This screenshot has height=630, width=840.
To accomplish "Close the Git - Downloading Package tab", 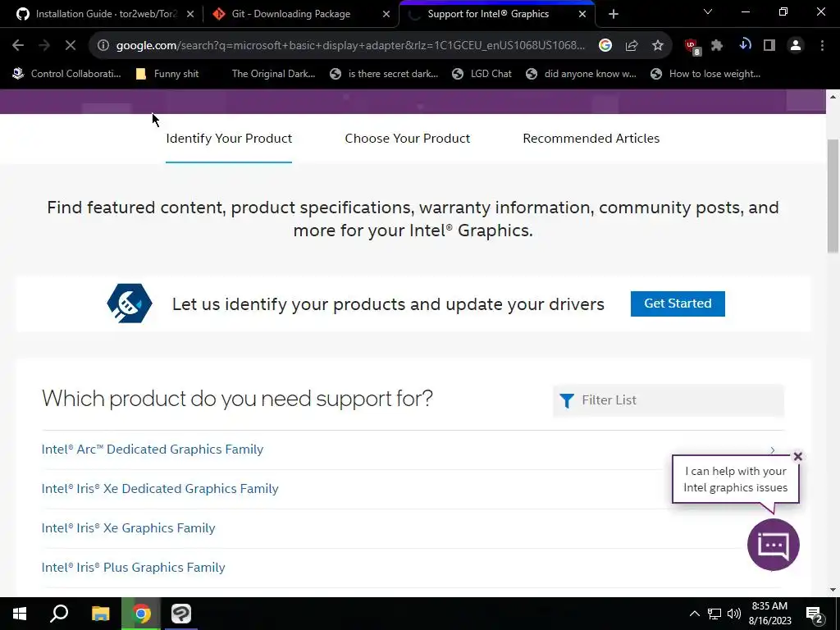I will point(386,14).
